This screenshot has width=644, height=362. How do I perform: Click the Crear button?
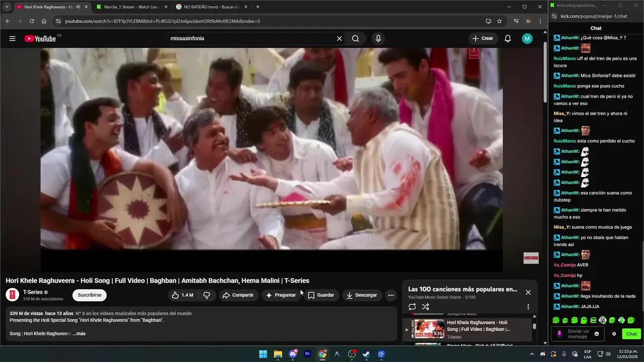tap(482, 39)
